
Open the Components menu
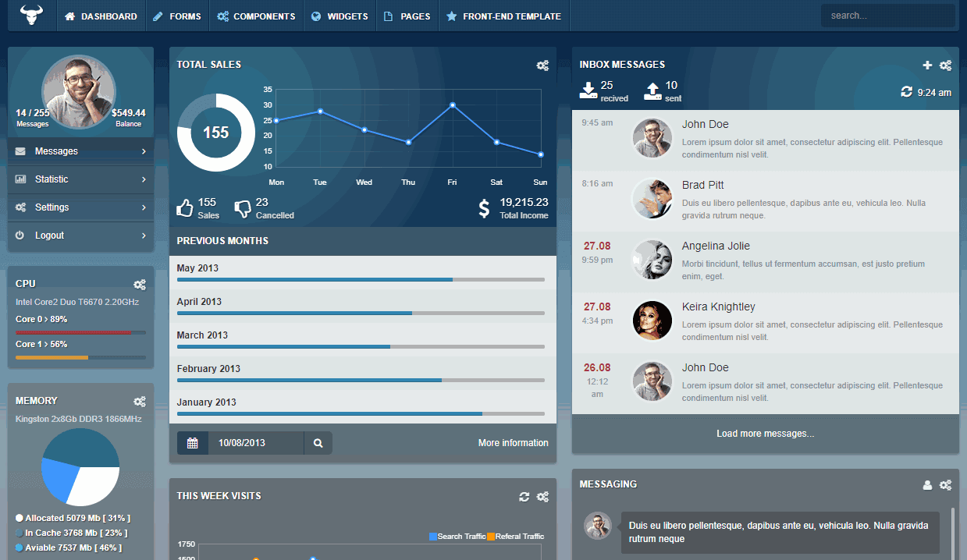pyautogui.click(x=256, y=16)
